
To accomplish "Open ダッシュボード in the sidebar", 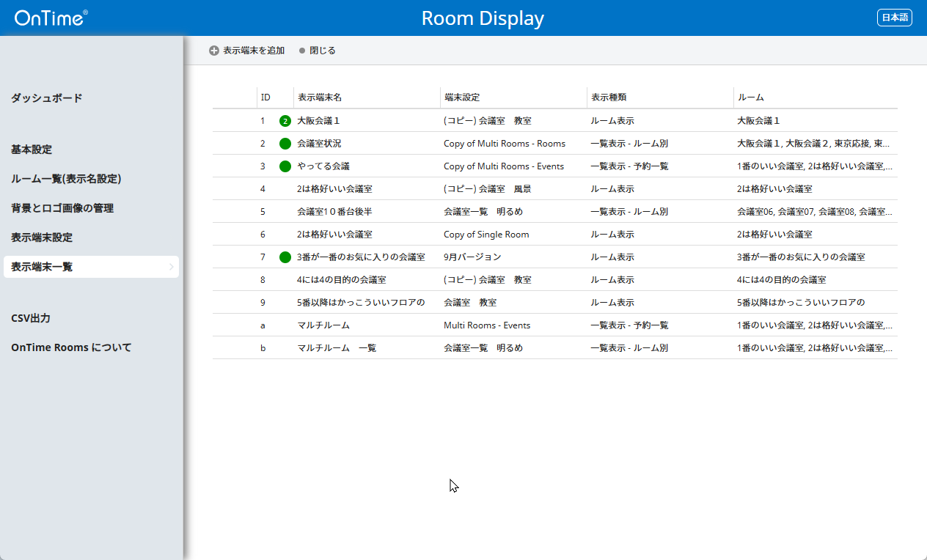I will [x=47, y=98].
